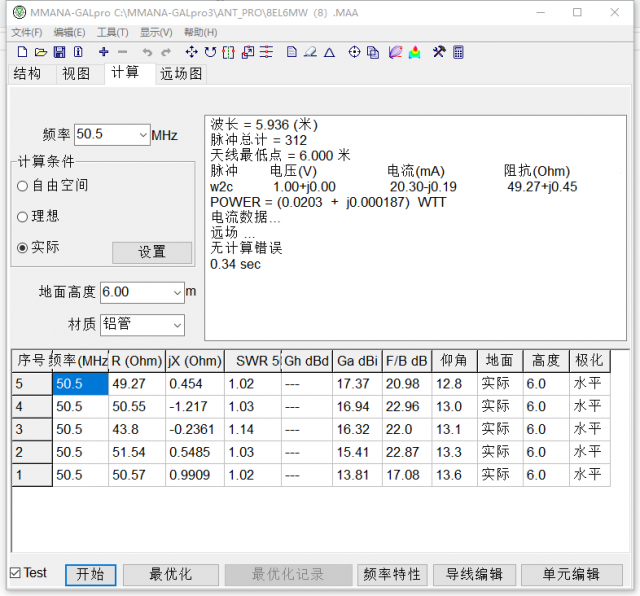The height and width of the screenshot is (596, 640).
Task: Click the crosshair target icon
Action: (354, 52)
